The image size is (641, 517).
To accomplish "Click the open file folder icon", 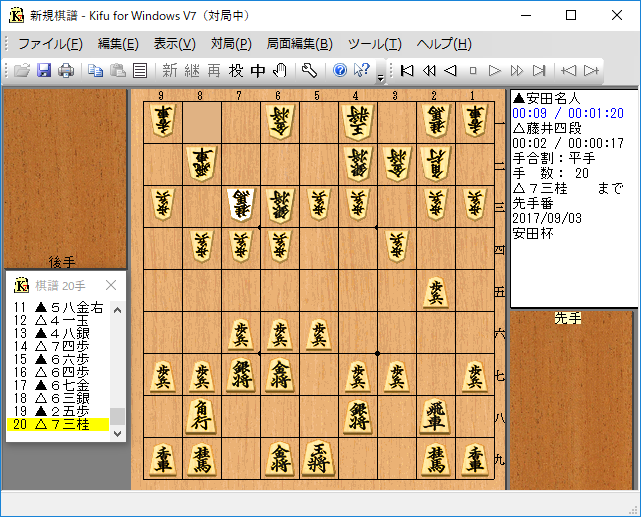I will [23, 70].
